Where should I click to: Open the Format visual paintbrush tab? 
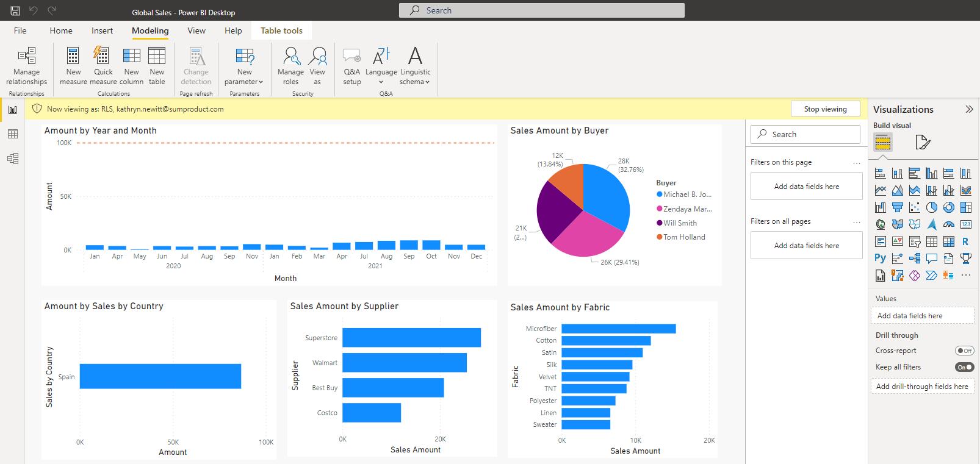[923, 143]
